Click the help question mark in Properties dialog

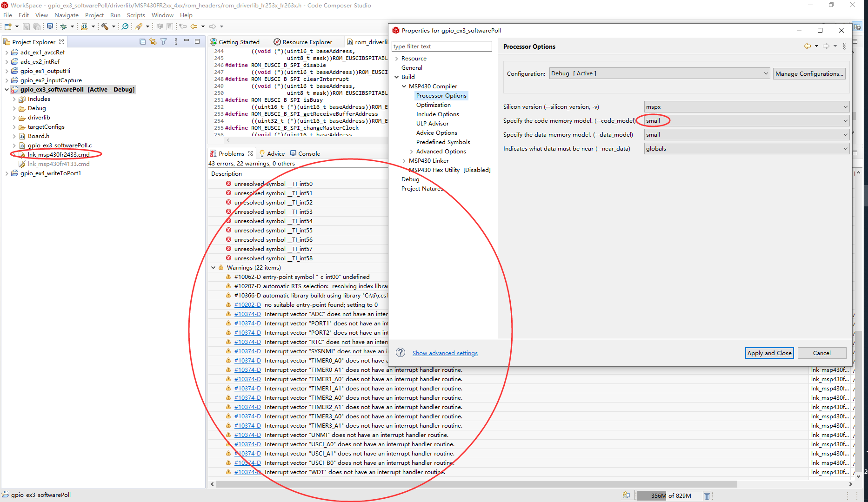tap(401, 353)
